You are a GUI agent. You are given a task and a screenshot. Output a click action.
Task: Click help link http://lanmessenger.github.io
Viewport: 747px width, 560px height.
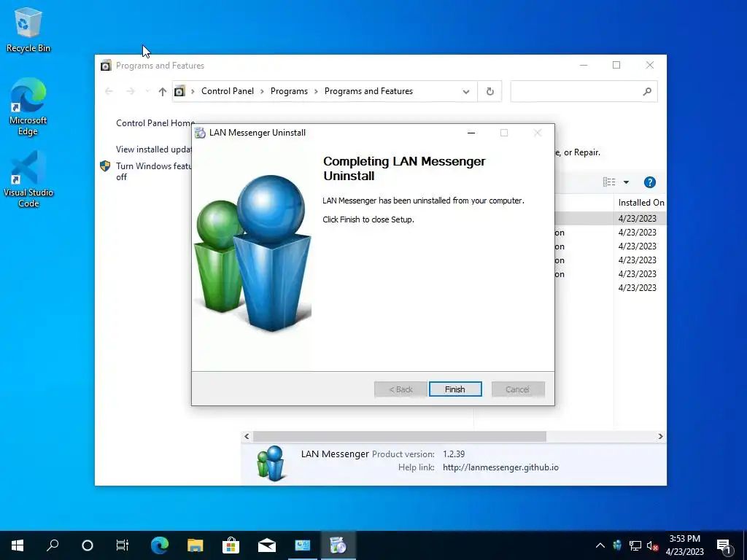[500, 467]
